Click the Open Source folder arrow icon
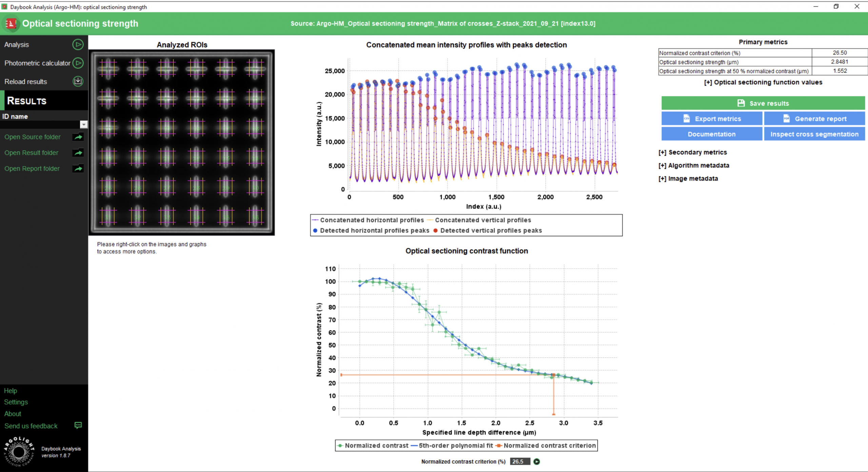The width and height of the screenshot is (868, 472). pyautogui.click(x=78, y=137)
